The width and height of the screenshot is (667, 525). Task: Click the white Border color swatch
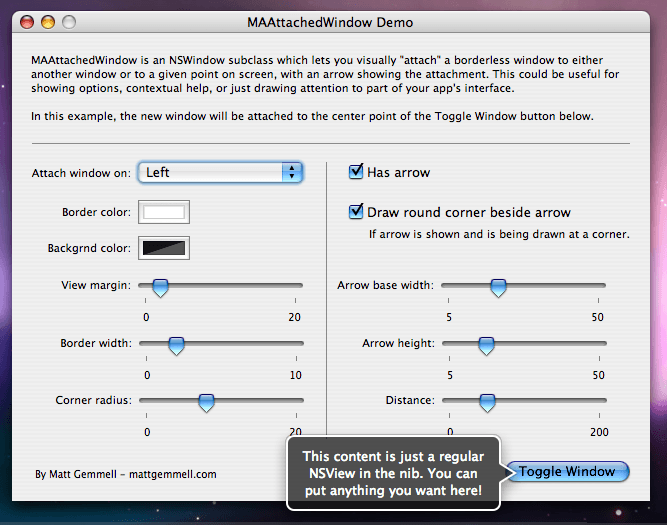click(x=164, y=212)
